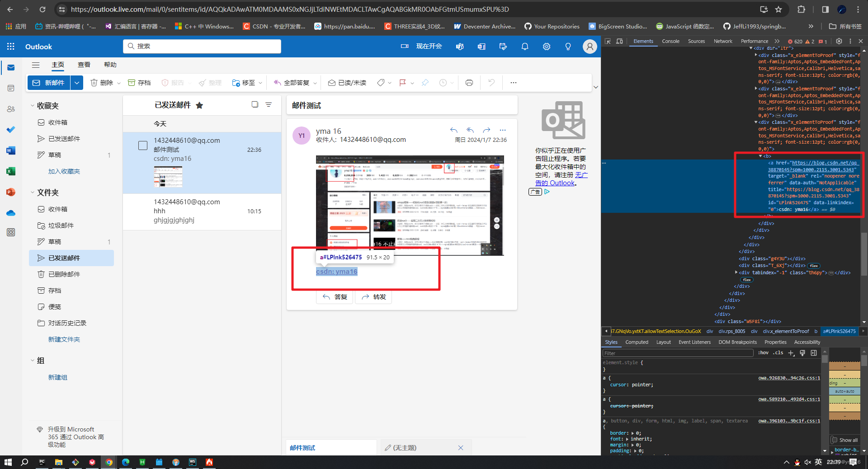This screenshot has height=469, width=868.
Task: Collapse the 组 section
Action: [x=33, y=361]
